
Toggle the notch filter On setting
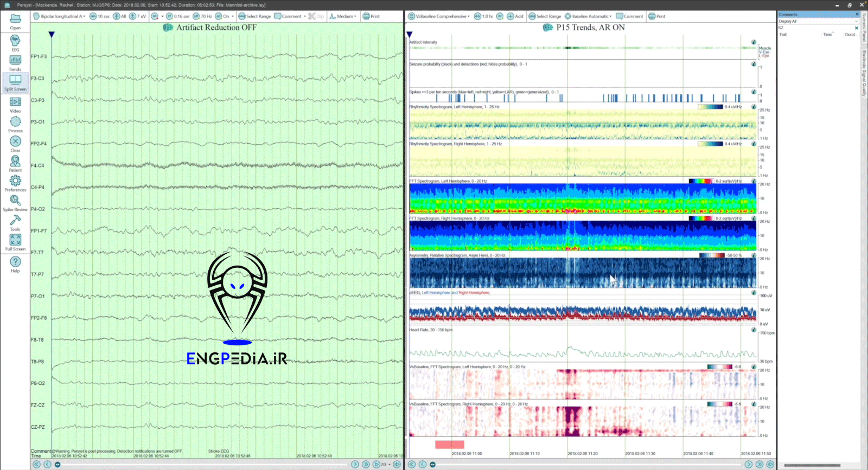[222, 16]
